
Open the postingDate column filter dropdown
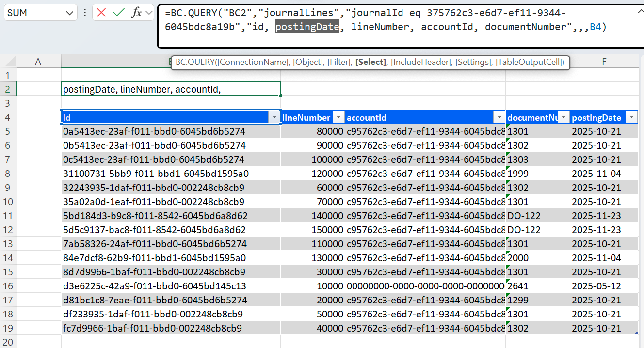631,118
